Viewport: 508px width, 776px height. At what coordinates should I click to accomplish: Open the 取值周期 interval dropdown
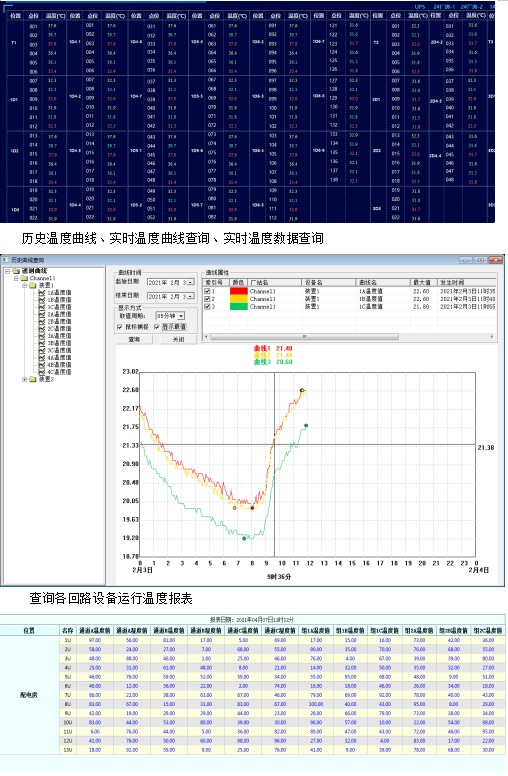(x=181, y=316)
